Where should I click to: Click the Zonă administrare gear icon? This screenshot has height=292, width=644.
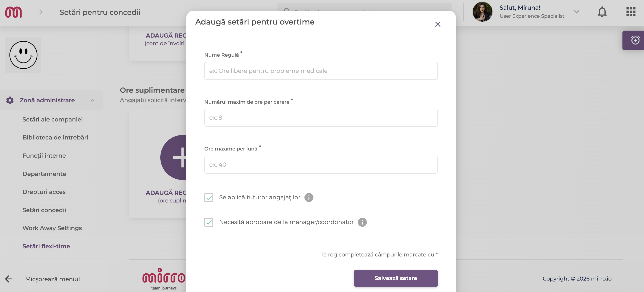pyautogui.click(x=10, y=100)
